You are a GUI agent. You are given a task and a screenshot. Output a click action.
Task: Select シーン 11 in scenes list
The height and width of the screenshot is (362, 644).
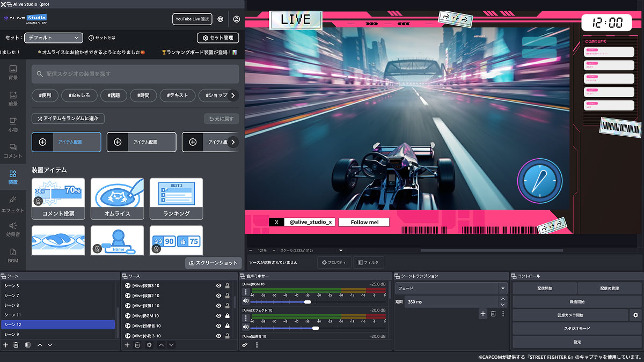coord(58,315)
